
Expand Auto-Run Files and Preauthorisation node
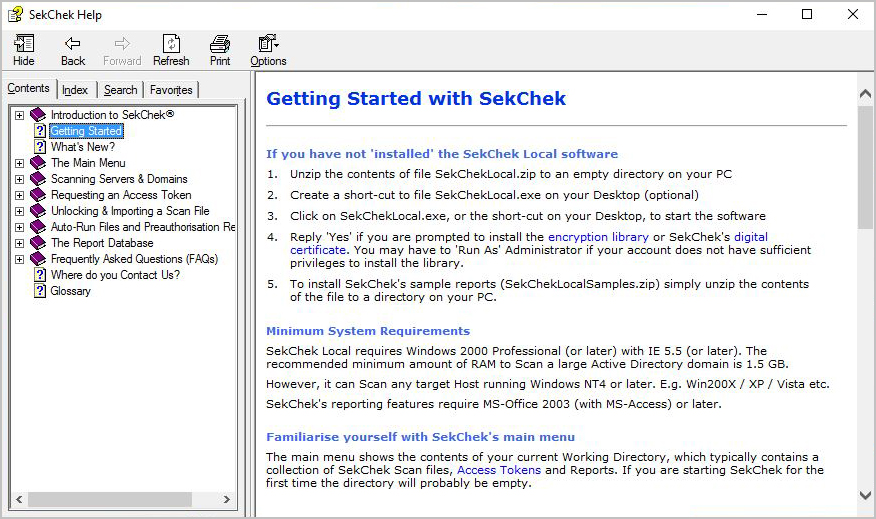pyautogui.click(x=20, y=227)
